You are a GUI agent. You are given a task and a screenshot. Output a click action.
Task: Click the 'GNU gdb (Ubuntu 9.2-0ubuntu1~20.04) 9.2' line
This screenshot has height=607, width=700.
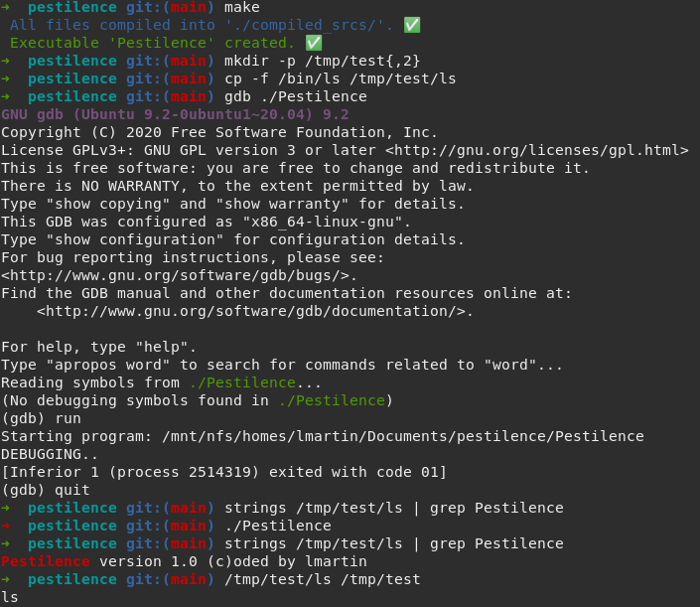pos(175,114)
